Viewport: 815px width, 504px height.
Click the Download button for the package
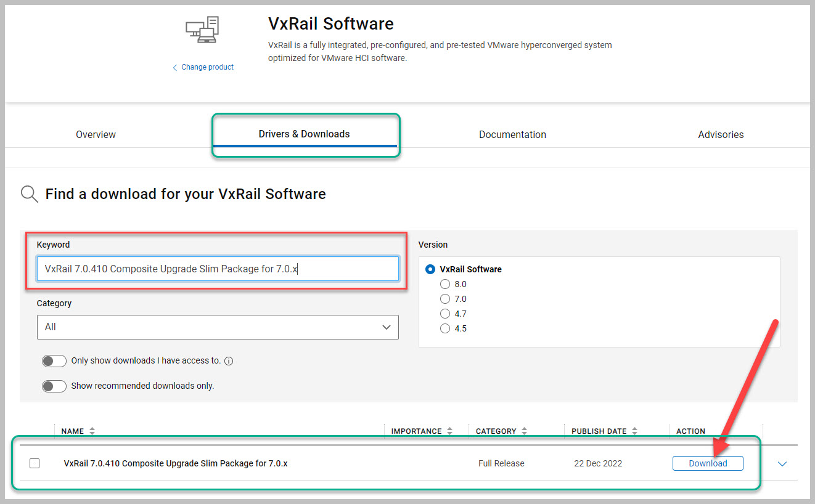(708, 463)
